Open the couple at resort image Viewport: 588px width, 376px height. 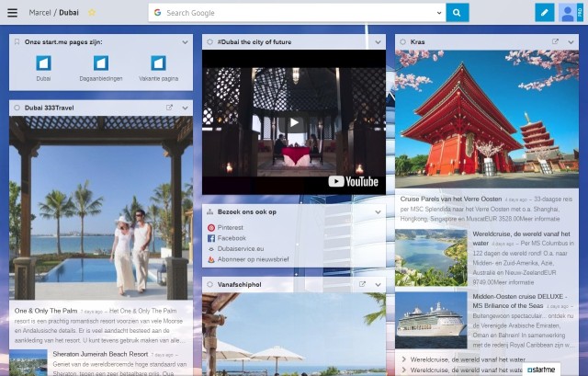101,208
